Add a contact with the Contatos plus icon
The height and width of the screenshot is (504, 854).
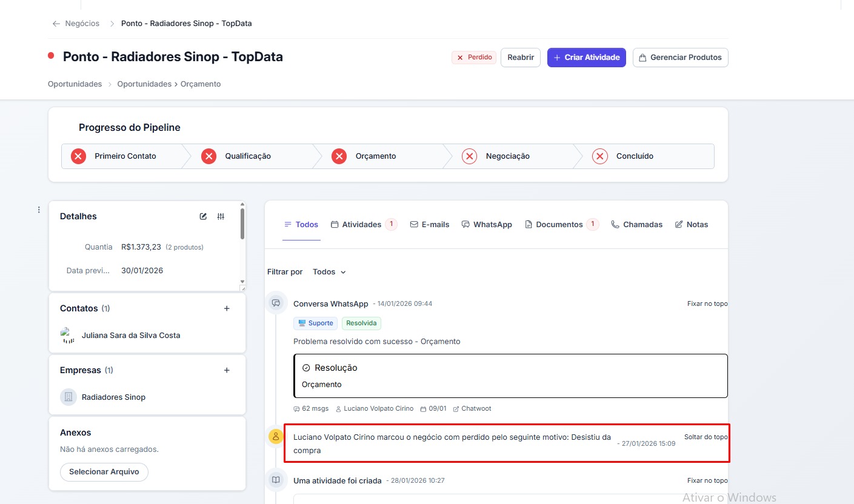pyautogui.click(x=227, y=308)
